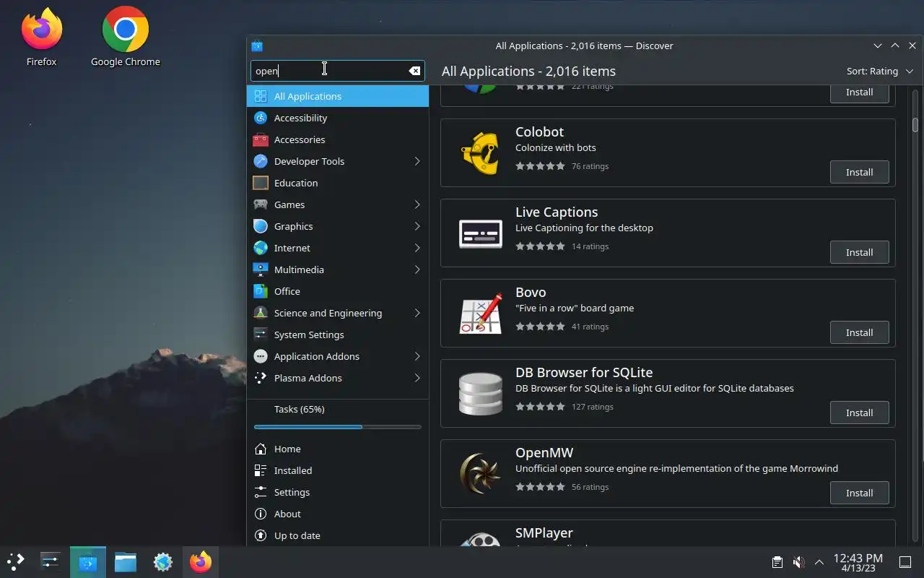Click the Bovo board game icon

[481, 313]
